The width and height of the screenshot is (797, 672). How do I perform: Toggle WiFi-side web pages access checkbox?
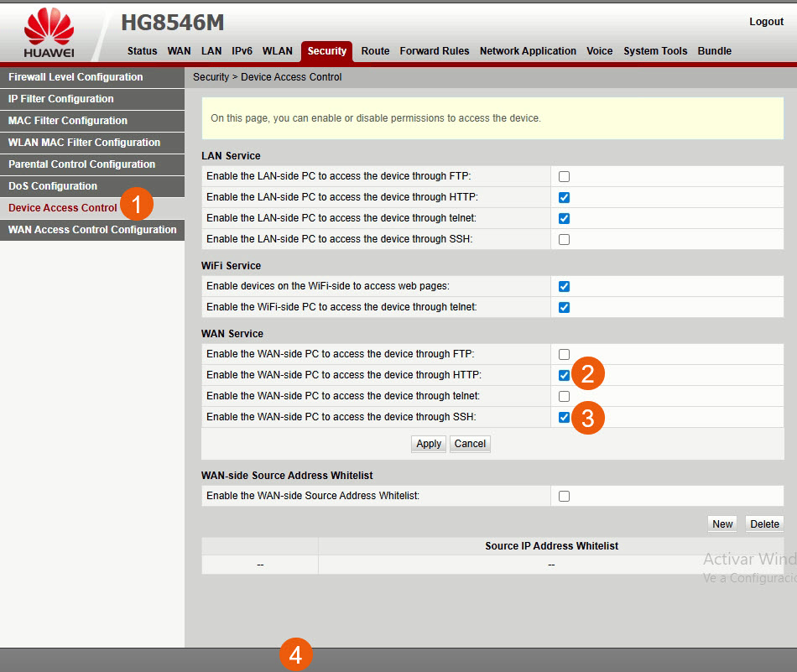[x=564, y=286]
